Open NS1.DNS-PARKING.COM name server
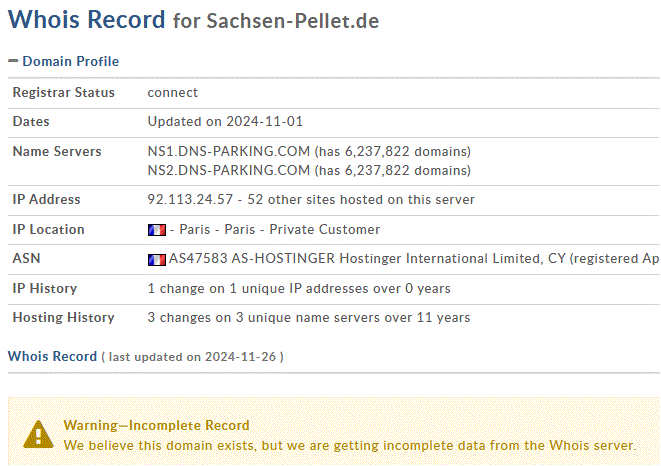Viewport: 661px width, 466px height. pyautogui.click(x=228, y=151)
